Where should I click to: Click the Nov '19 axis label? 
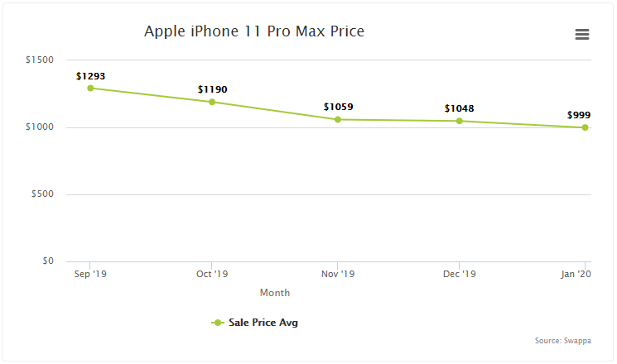[338, 274]
